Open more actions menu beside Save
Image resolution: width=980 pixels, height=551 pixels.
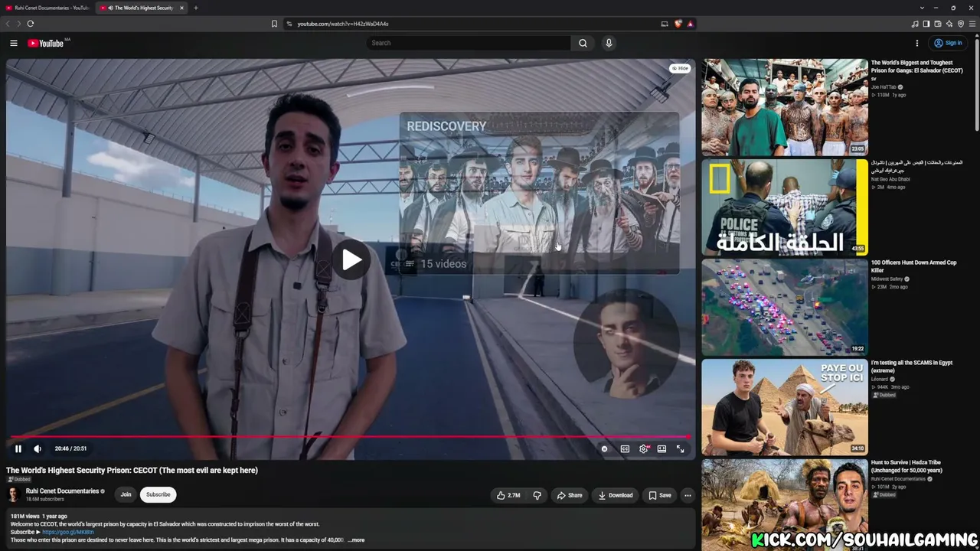point(688,495)
